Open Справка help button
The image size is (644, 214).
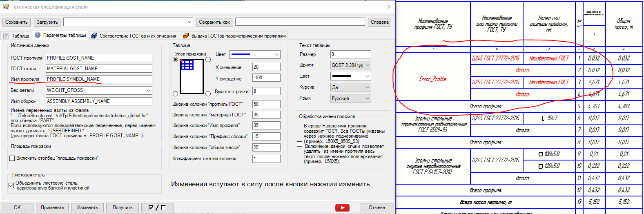pos(379,22)
